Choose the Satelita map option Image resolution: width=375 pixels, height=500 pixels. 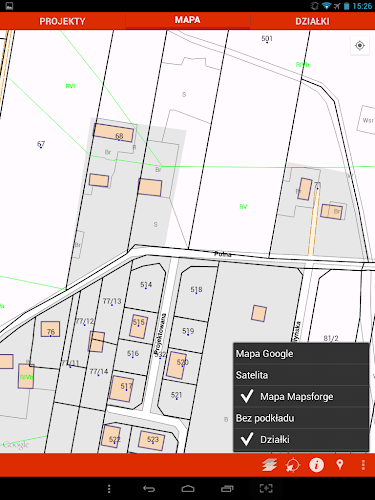click(301, 375)
